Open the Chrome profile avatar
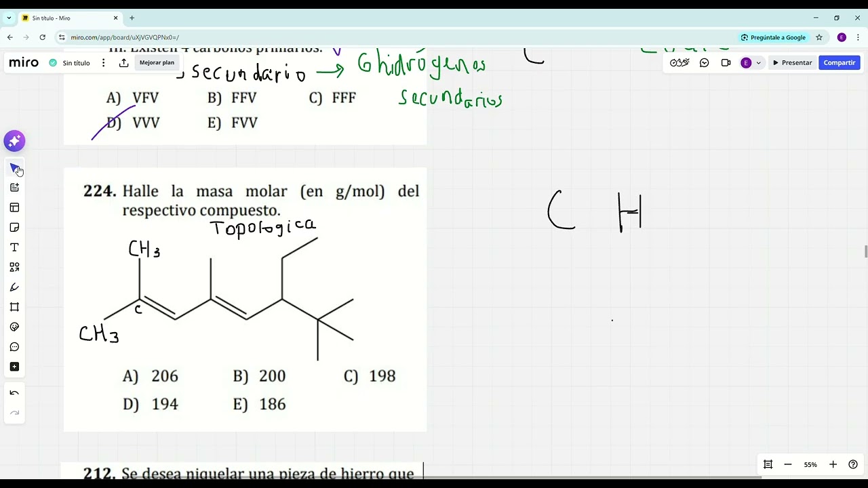The width and height of the screenshot is (868, 488). point(842,37)
